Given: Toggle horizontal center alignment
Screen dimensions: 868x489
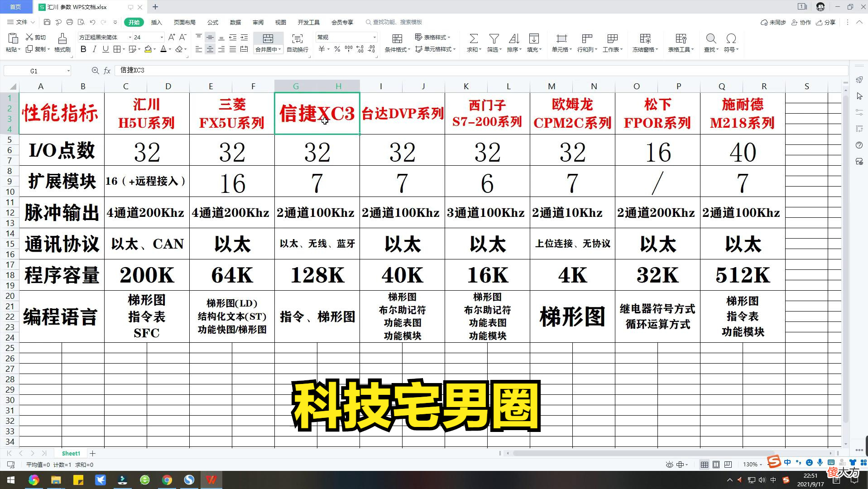Looking at the screenshot, I should pyautogui.click(x=210, y=49).
